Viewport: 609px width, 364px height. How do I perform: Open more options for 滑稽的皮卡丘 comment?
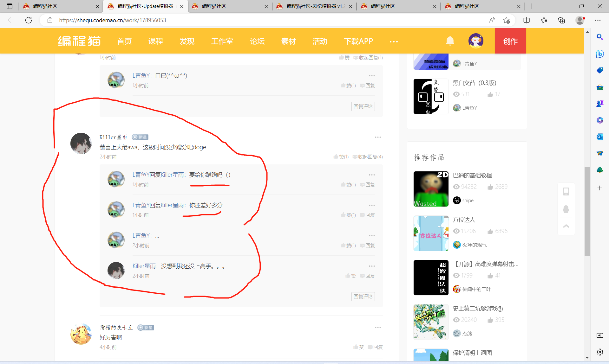pyautogui.click(x=378, y=328)
